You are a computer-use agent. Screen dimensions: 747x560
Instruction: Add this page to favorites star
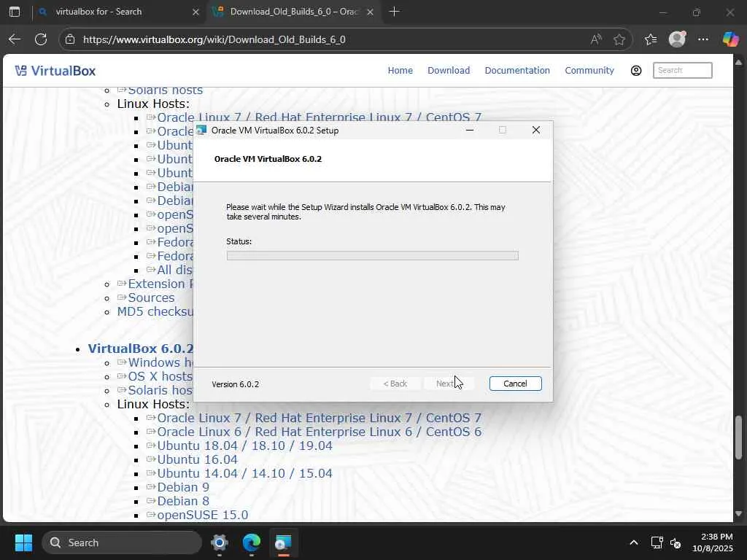619,39
